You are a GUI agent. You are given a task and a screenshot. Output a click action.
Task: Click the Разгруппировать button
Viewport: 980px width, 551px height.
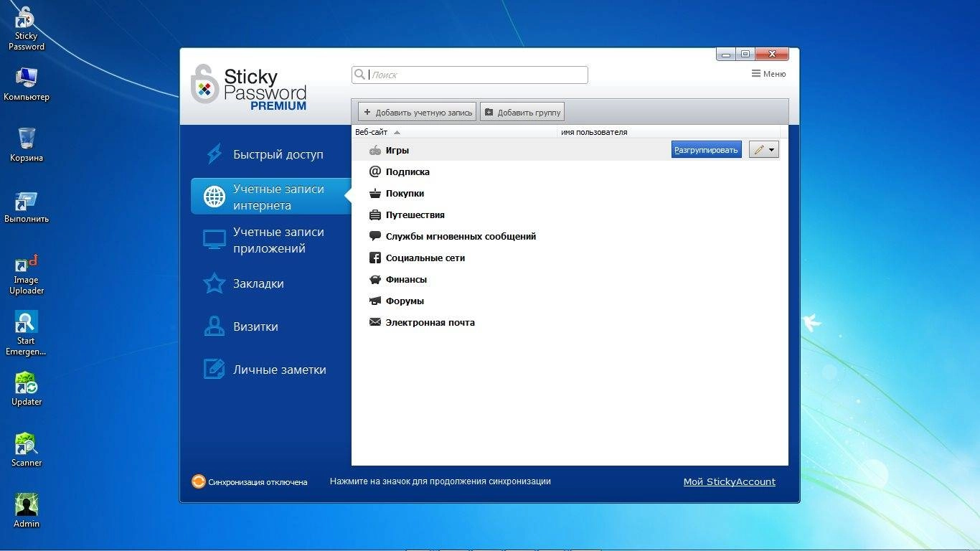pyautogui.click(x=706, y=149)
